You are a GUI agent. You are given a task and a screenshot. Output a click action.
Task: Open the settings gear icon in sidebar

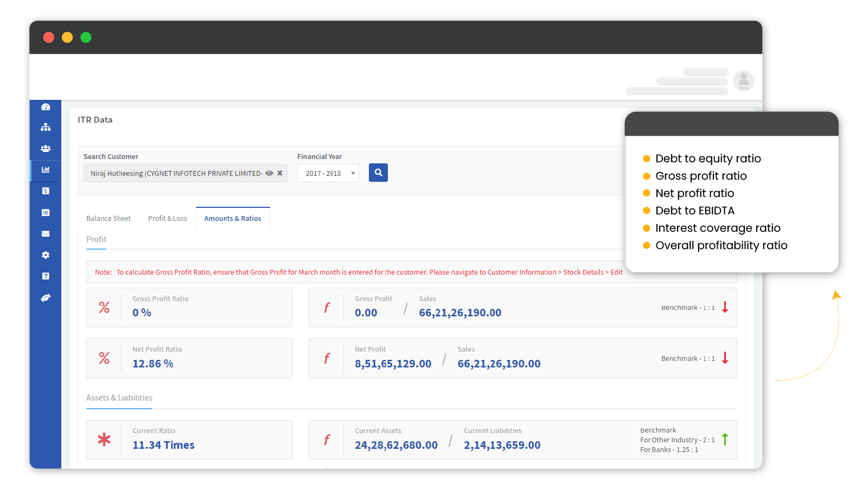pos(46,255)
